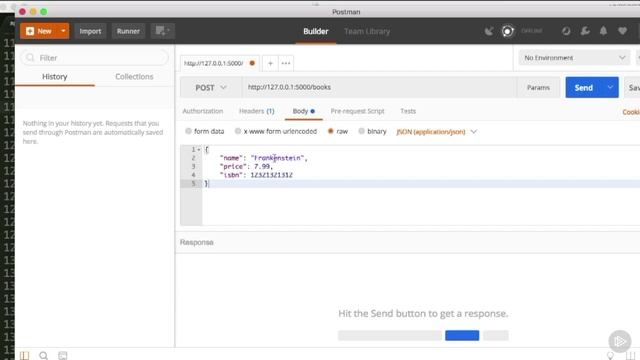Image resolution: width=640 pixels, height=360 pixels.
Task: Toggle sidebar icon in bottom status bar
Action: point(24,356)
